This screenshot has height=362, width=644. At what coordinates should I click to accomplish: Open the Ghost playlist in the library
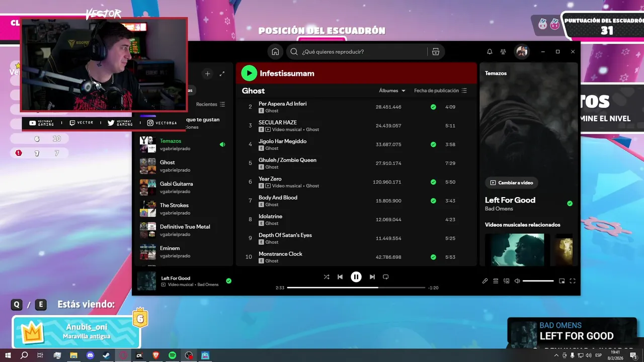pyautogui.click(x=182, y=166)
